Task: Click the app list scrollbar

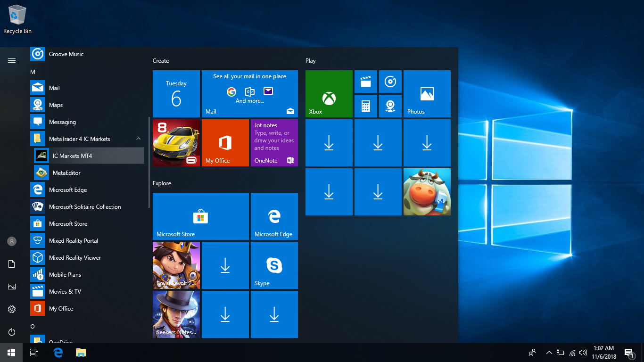Action: (x=149, y=162)
